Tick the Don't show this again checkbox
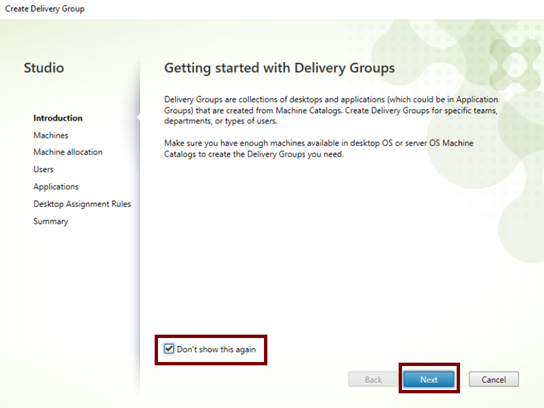The image size is (544, 408). pyautogui.click(x=169, y=349)
